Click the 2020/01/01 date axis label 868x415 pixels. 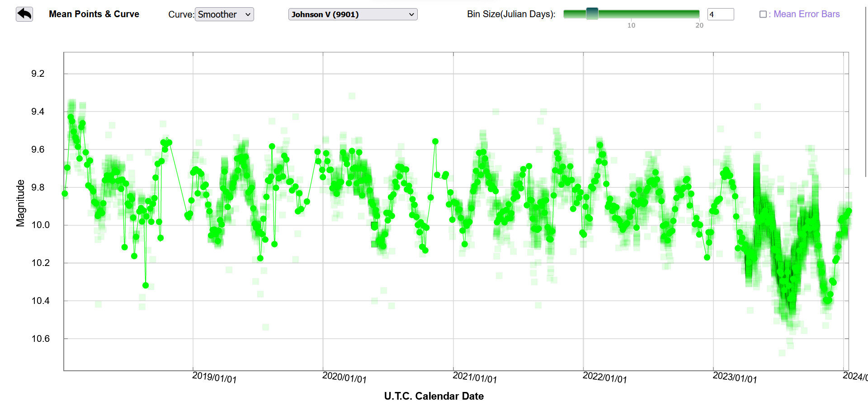344,377
